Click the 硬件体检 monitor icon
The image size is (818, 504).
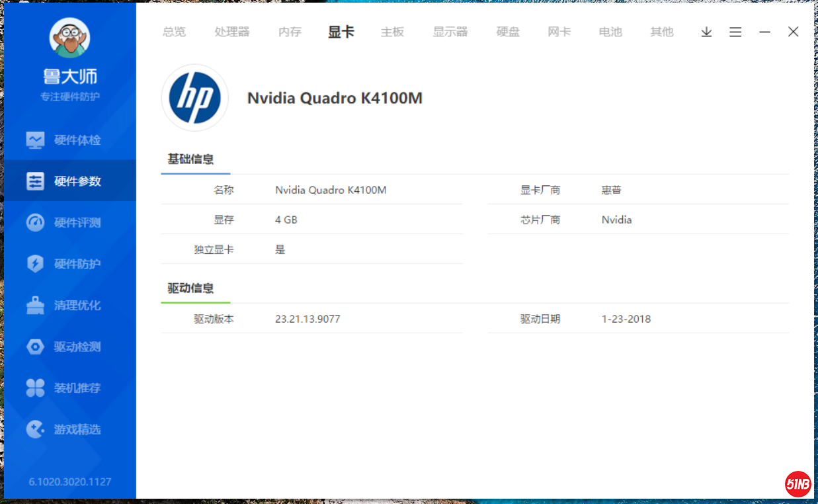pyautogui.click(x=35, y=140)
